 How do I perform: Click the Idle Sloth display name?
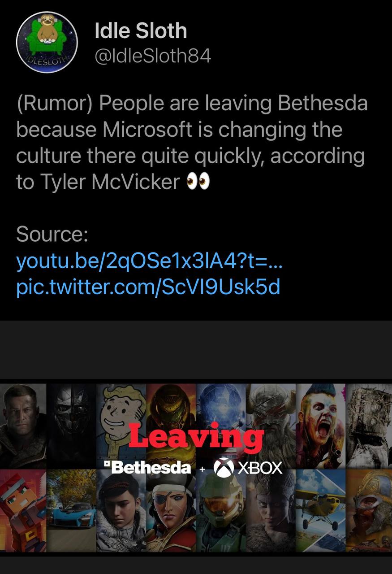pyautogui.click(x=141, y=31)
